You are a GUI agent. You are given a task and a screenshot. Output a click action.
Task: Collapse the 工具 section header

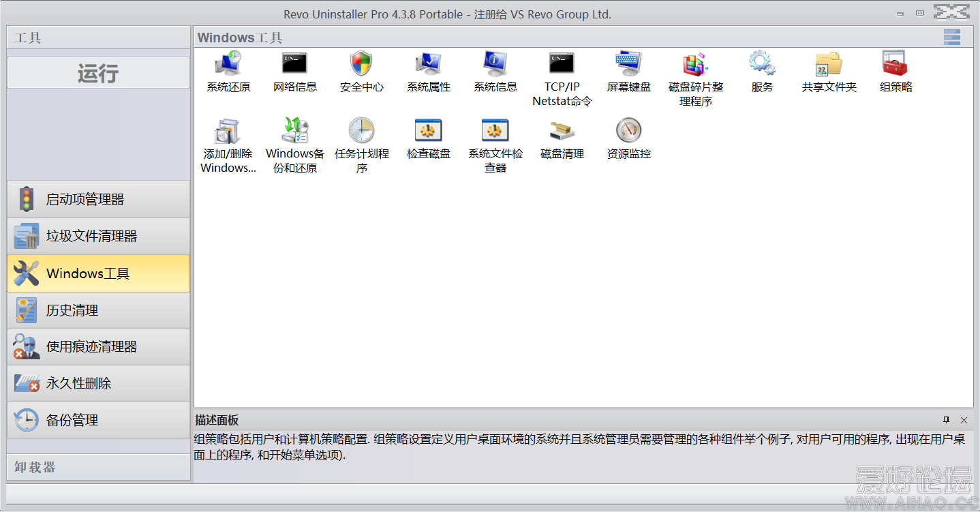point(98,37)
